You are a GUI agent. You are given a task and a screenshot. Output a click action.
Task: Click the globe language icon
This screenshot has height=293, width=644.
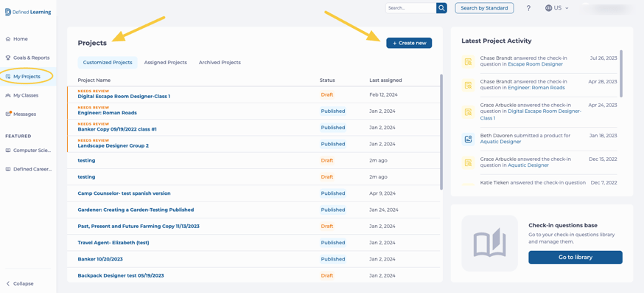click(548, 8)
